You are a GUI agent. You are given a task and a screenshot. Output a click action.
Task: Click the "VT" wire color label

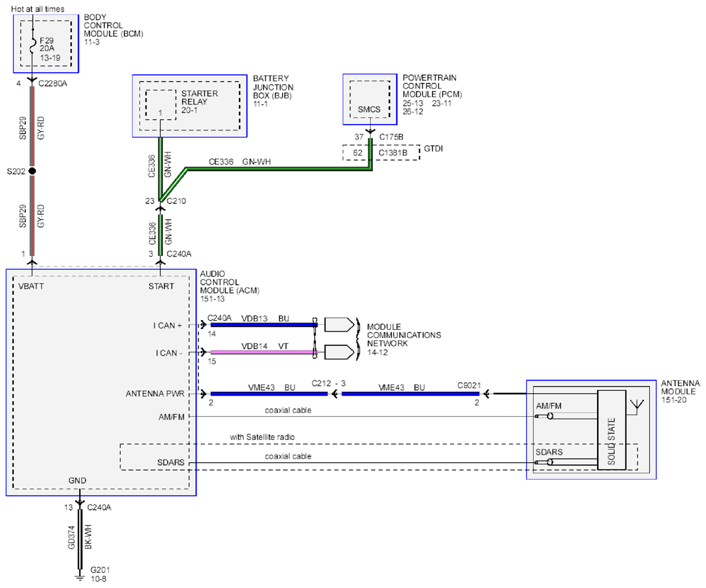pos(283,346)
